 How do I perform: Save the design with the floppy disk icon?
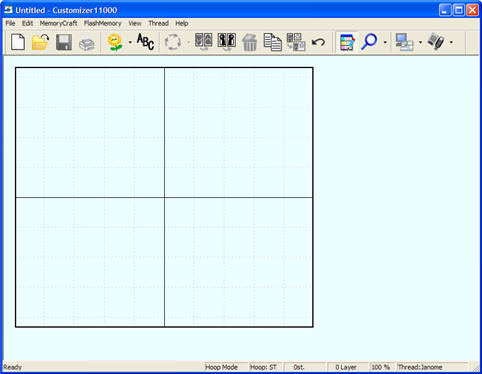(64, 42)
